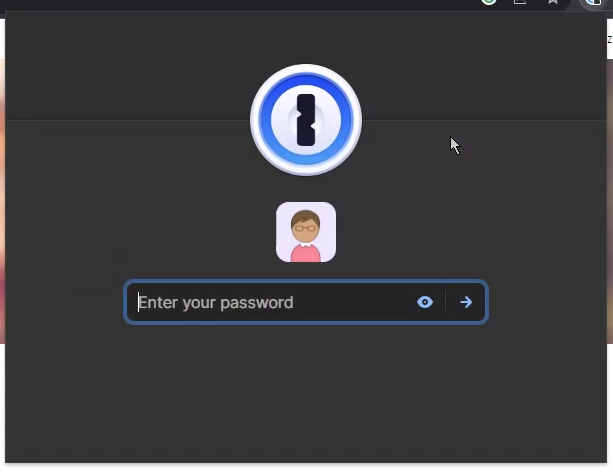
Task: Focus the Enter your password field
Action: [x=306, y=302]
